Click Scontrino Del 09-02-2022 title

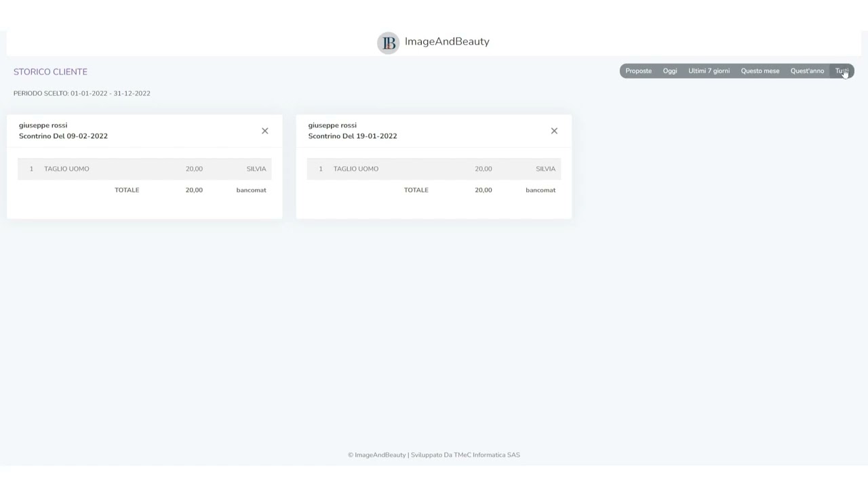coord(63,136)
